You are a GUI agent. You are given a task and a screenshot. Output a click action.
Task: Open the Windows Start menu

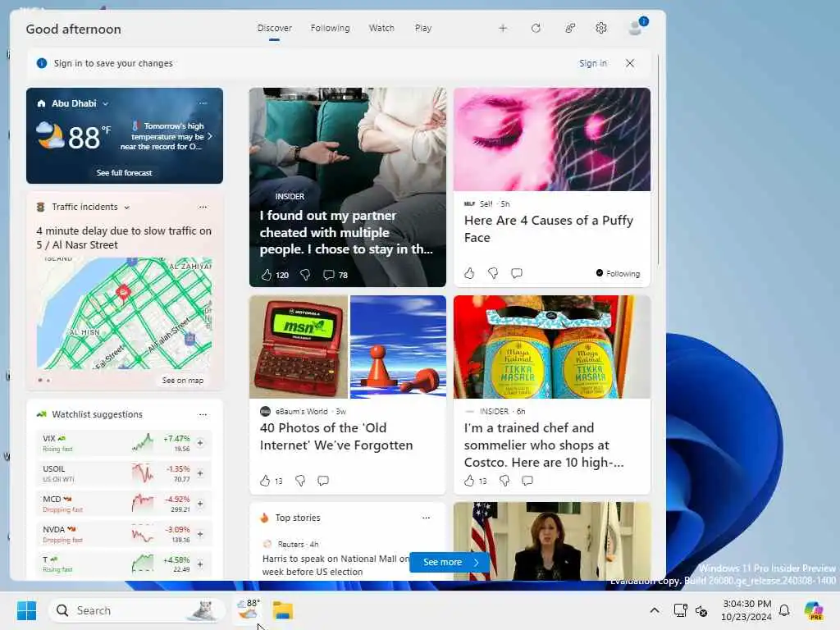click(x=27, y=610)
